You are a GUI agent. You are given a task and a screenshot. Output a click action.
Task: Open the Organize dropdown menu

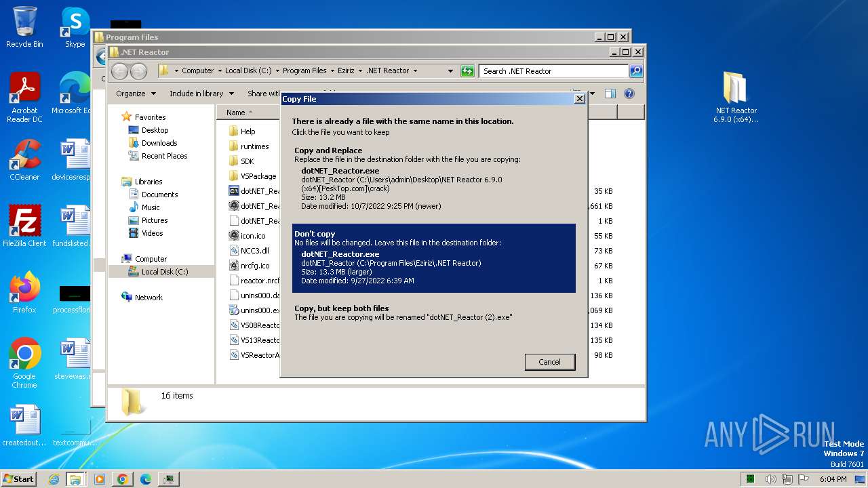point(136,94)
